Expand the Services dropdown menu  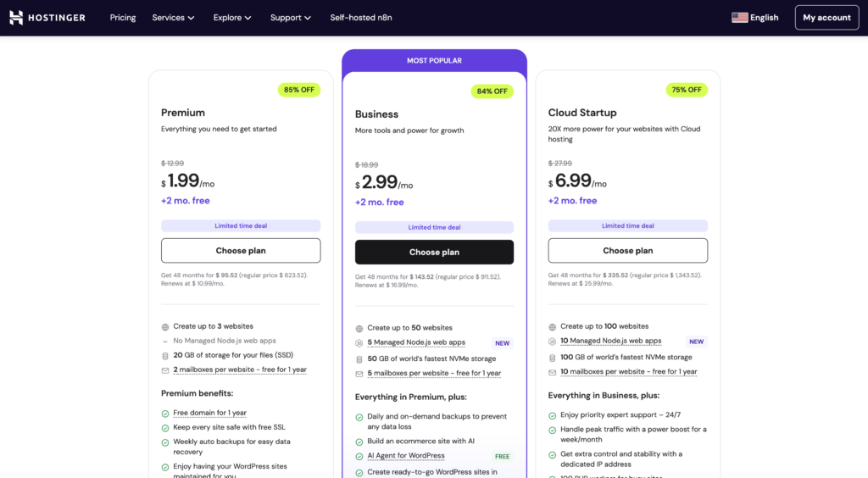173,18
